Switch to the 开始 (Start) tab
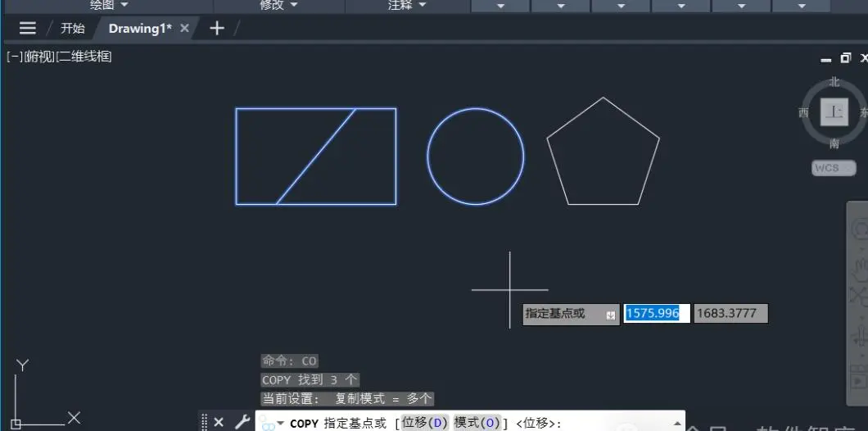This screenshot has height=431, width=868. pos(73,28)
